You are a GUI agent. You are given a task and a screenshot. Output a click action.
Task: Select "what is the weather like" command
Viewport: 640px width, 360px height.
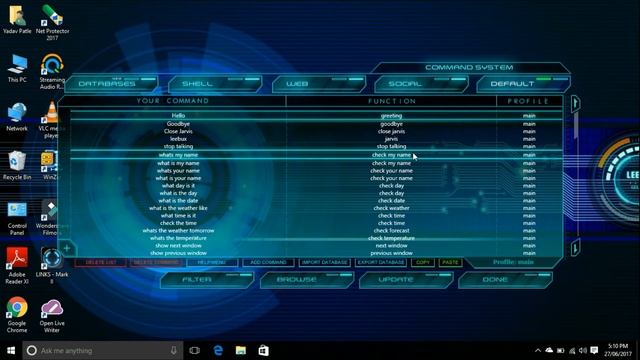(x=178, y=208)
